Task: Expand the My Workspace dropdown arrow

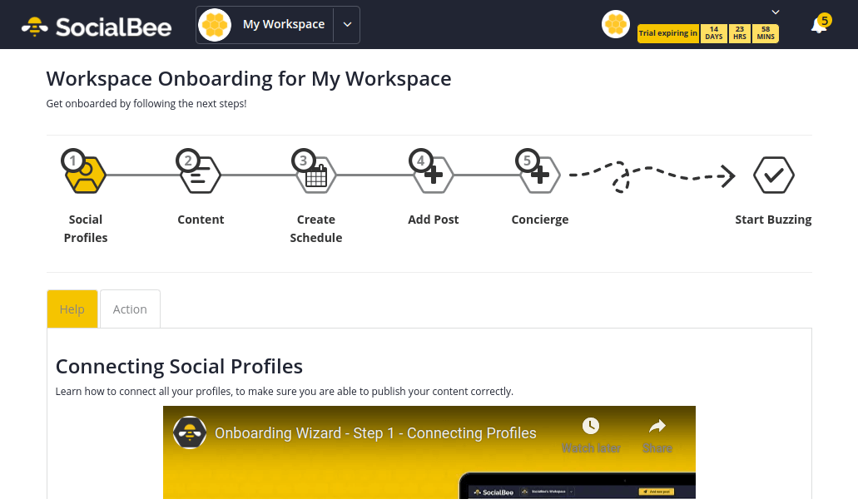Action: pyautogui.click(x=347, y=25)
